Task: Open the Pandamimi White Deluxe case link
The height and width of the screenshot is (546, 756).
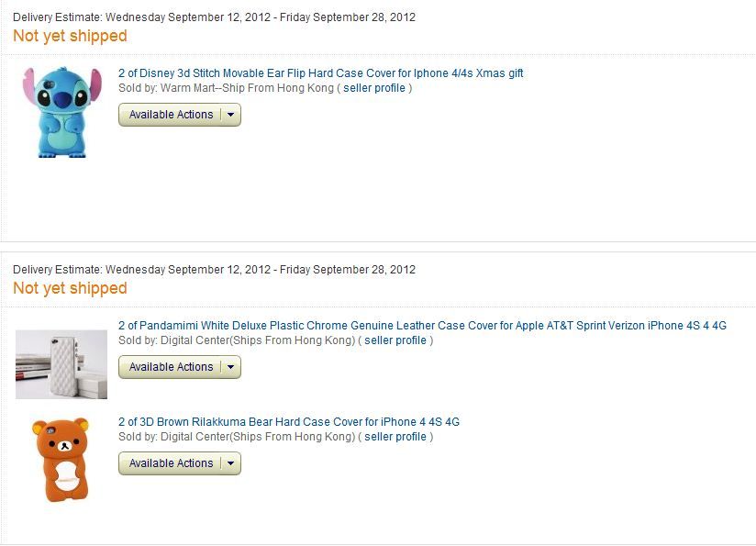Action: 422,326
